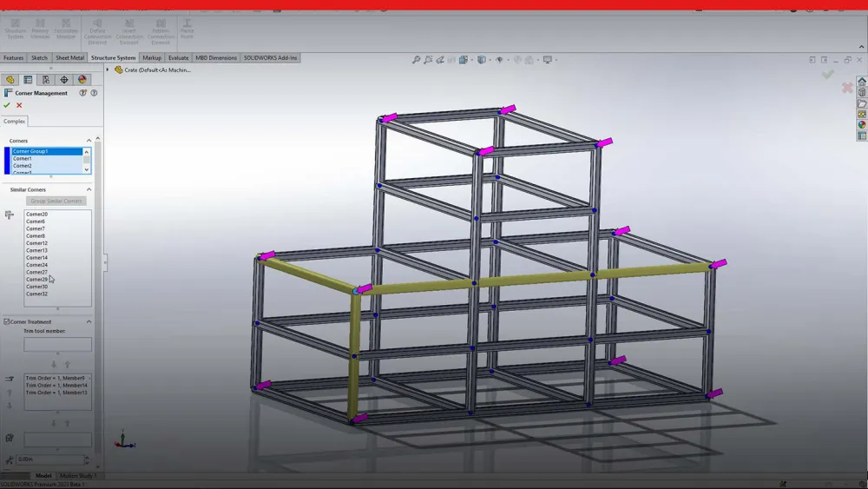Click the Pattern Connection Element tool

click(161, 31)
